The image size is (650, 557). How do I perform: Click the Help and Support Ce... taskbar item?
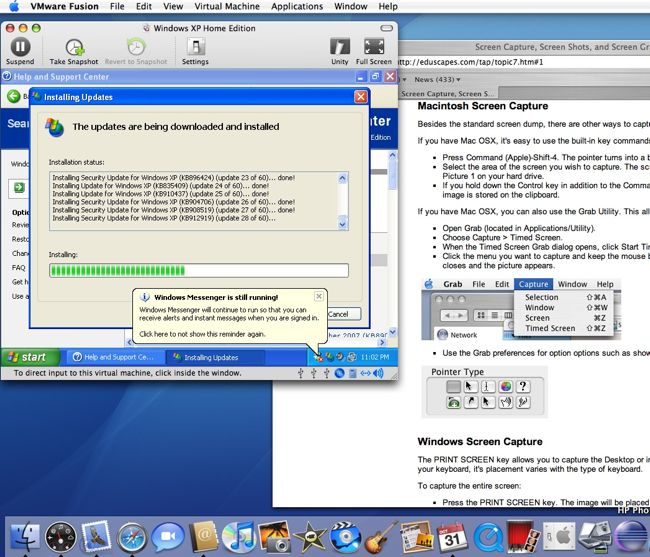pos(112,357)
